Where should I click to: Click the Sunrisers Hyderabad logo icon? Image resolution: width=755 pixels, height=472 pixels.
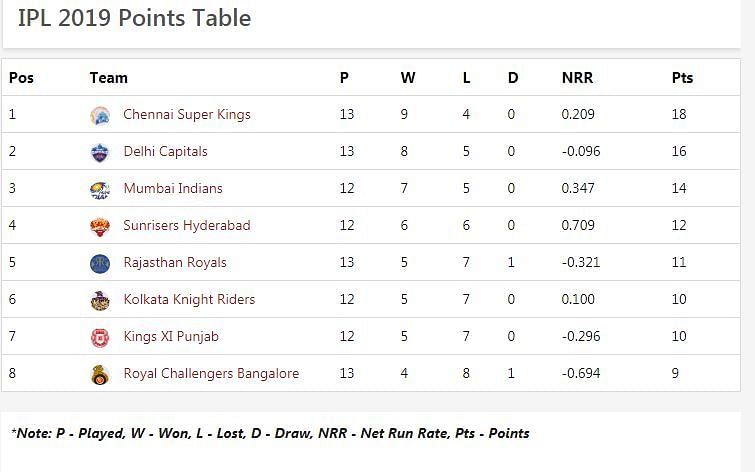pyautogui.click(x=99, y=226)
